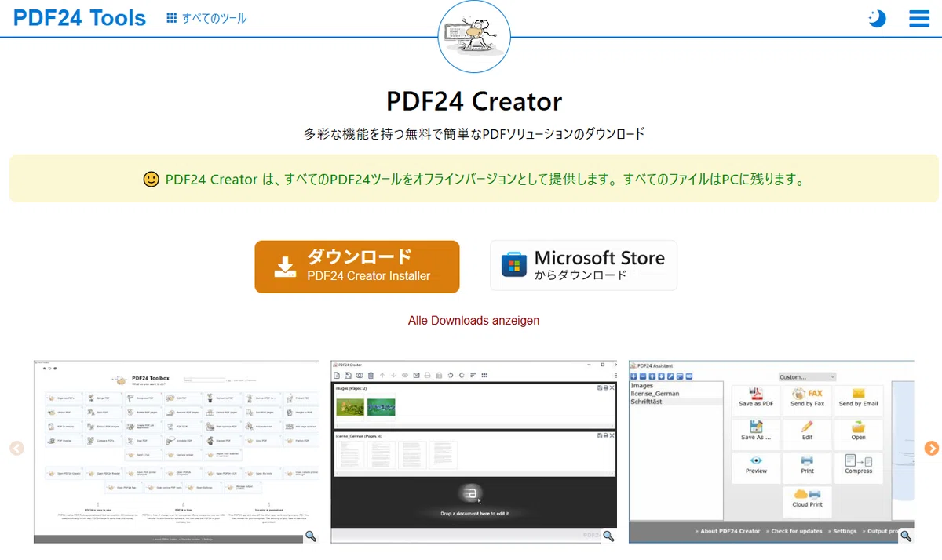Viewport: 942px width, 560px height.
Task: Open the hamburger menu
Action: [919, 18]
